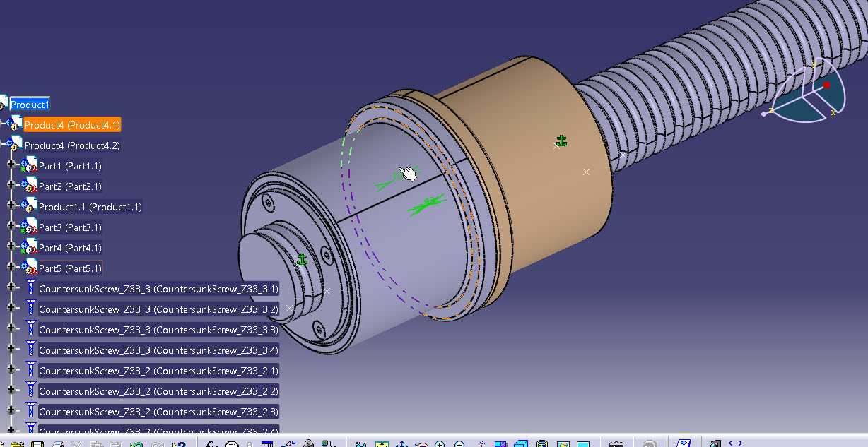The image size is (868, 447).
Task: Click the What's This help arrow icon
Action: 179,445
